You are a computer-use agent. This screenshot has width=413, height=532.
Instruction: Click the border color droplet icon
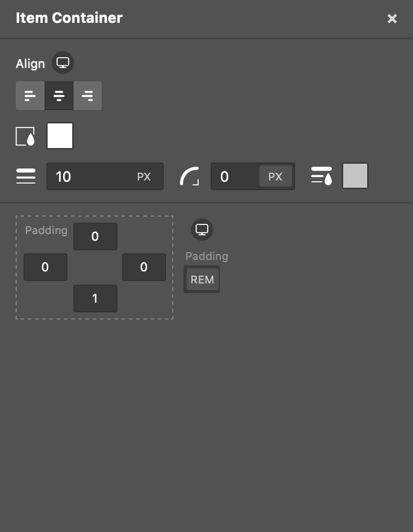(x=321, y=176)
